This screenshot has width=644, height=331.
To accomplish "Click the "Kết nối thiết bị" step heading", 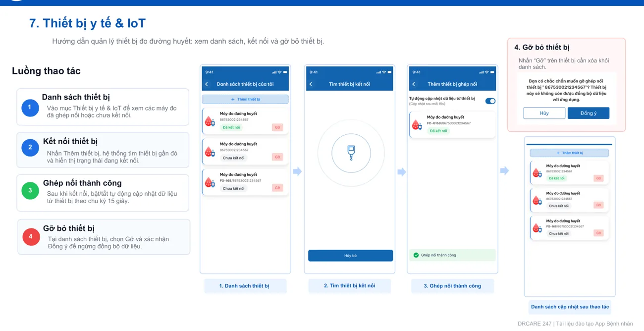I will 70,141.
